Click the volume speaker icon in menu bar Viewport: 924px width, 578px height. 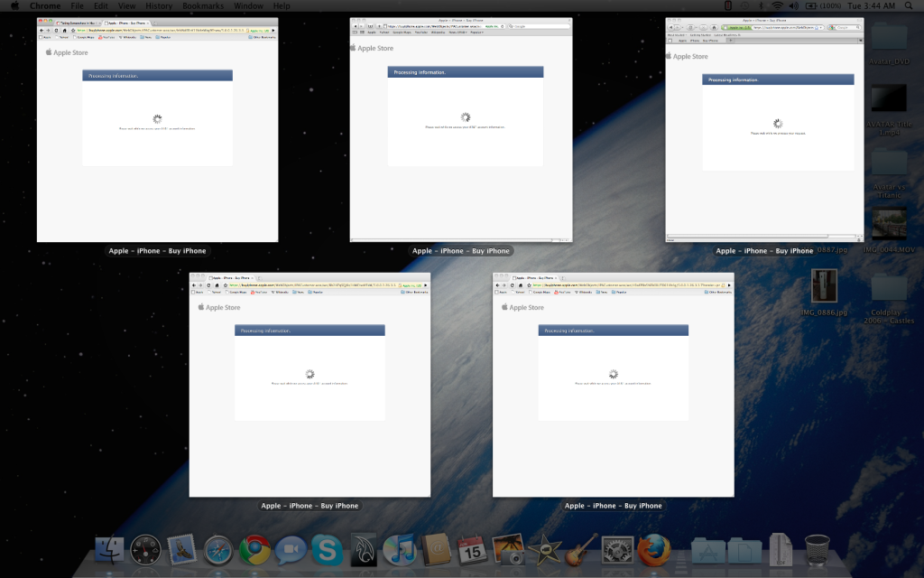[794, 6]
